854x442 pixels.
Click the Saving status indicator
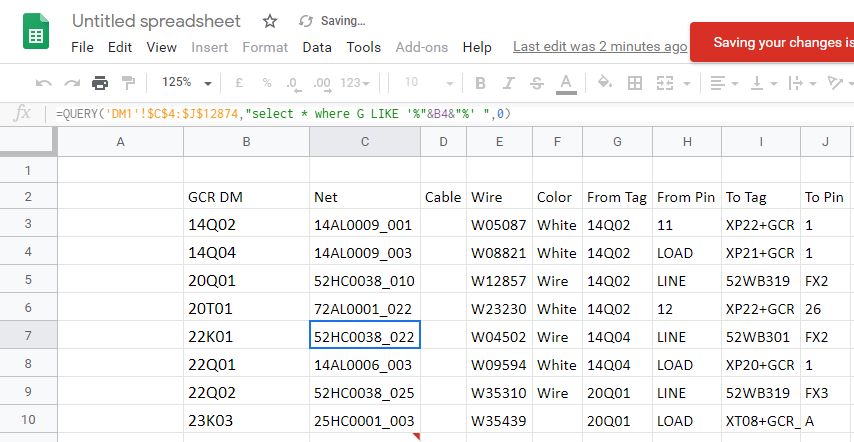332,21
